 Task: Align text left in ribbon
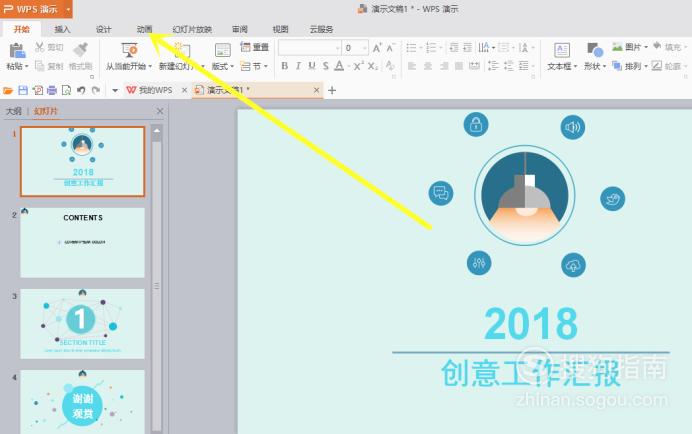coord(412,66)
